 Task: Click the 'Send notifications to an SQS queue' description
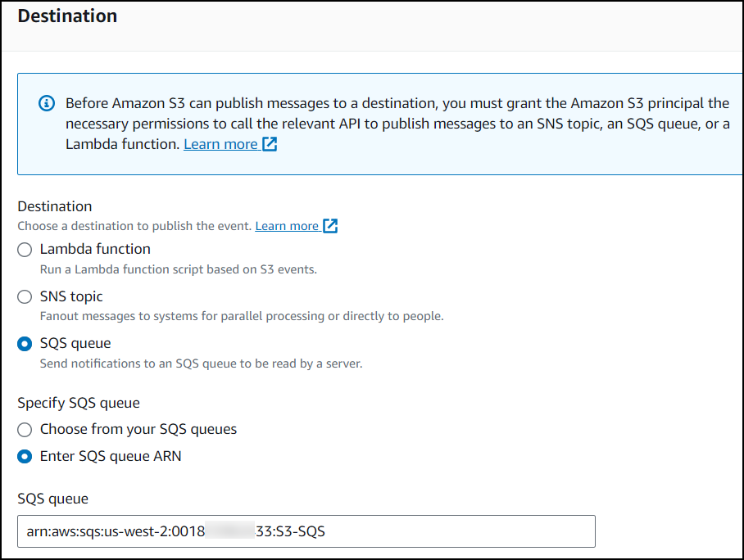coord(201,363)
